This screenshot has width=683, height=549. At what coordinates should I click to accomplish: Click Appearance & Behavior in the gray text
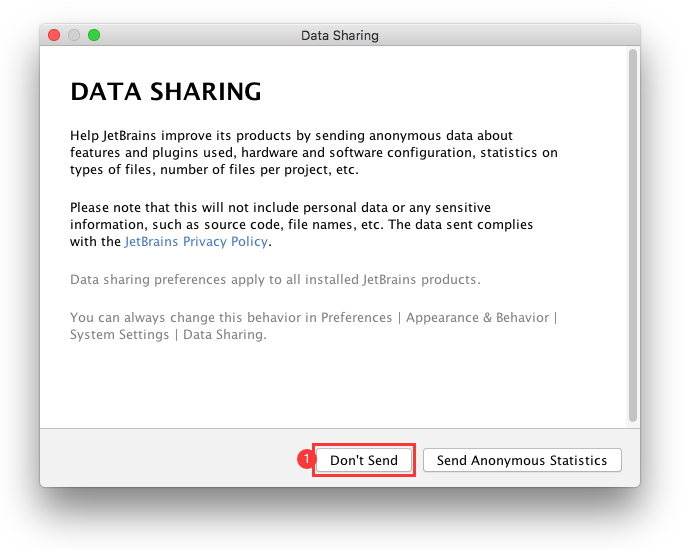[x=477, y=318]
